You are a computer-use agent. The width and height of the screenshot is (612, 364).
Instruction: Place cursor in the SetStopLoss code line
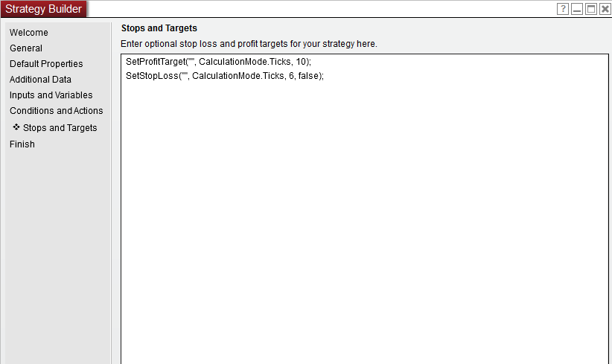pyautogui.click(x=225, y=76)
